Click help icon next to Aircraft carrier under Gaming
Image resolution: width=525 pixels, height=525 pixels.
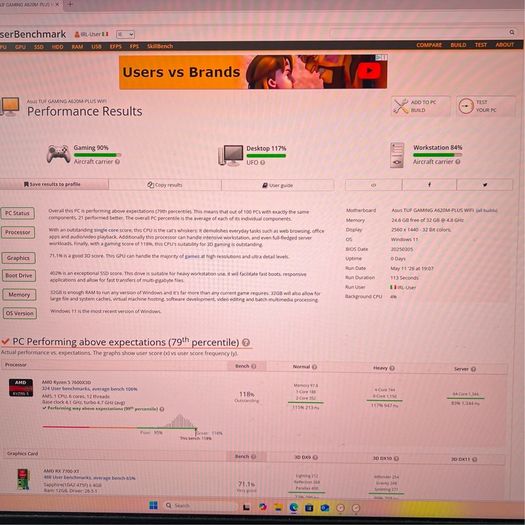click(x=118, y=161)
